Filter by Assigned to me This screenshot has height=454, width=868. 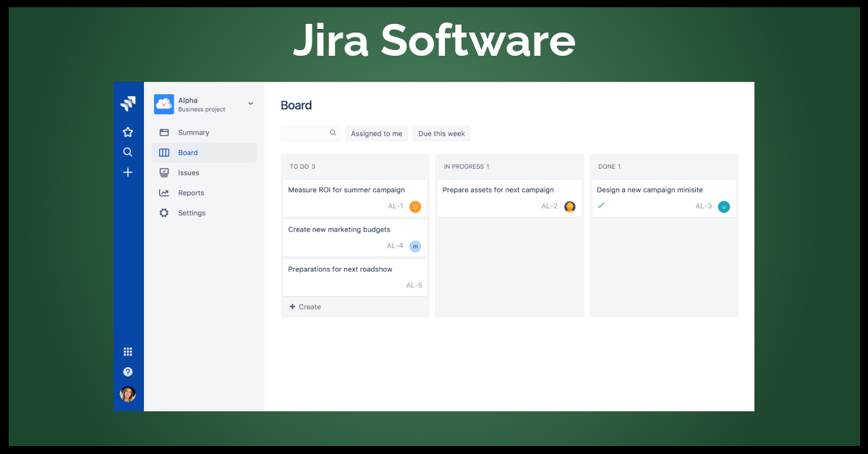coord(376,133)
